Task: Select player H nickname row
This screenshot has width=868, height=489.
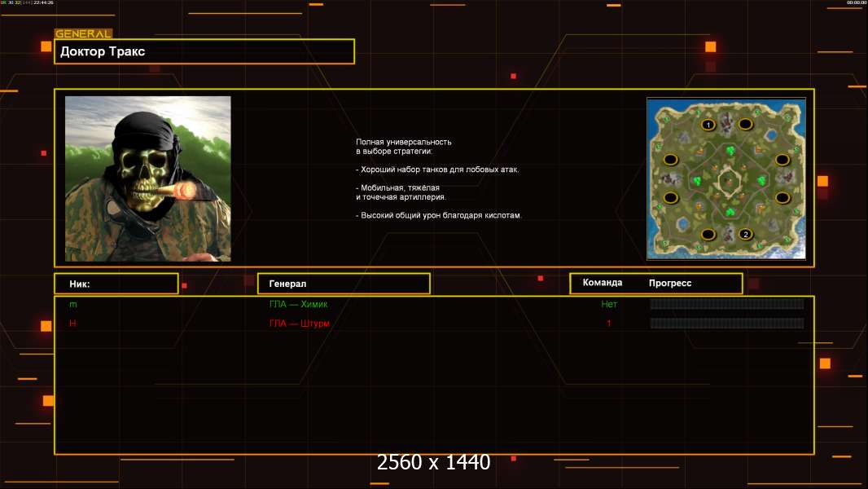Action: click(x=73, y=324)
